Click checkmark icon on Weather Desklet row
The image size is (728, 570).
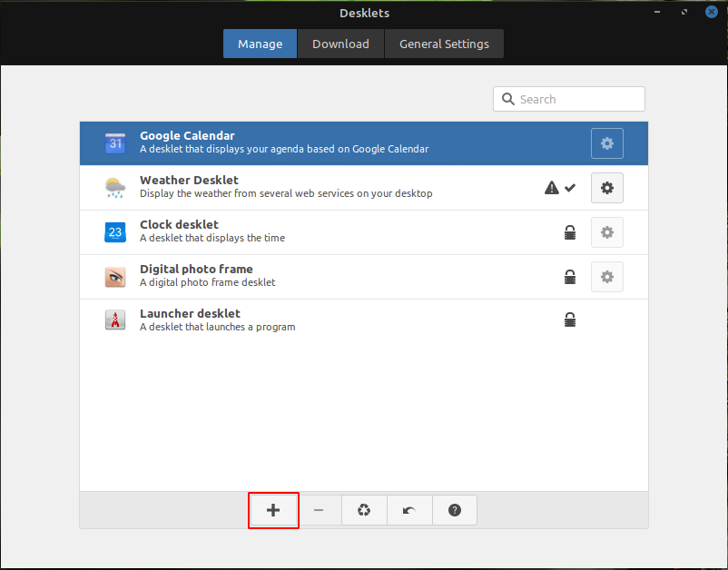pyautogui.click(x=570, y=188)
